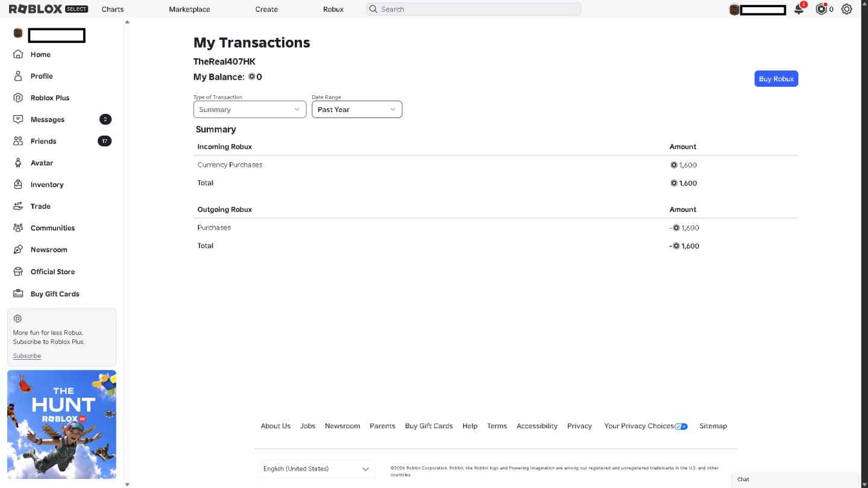Open the Accessibility footer link
The image size is (868, 488).
(x=537, y=426)
